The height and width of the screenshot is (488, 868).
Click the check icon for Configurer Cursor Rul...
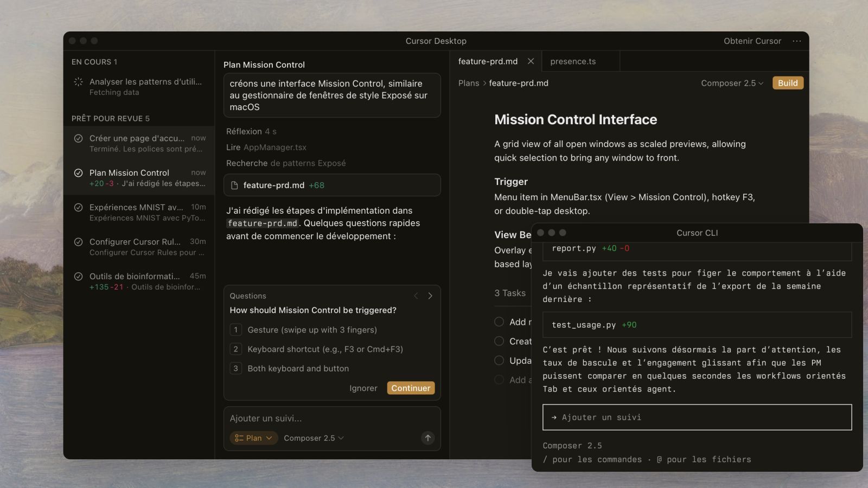click(x=78, y=242)
